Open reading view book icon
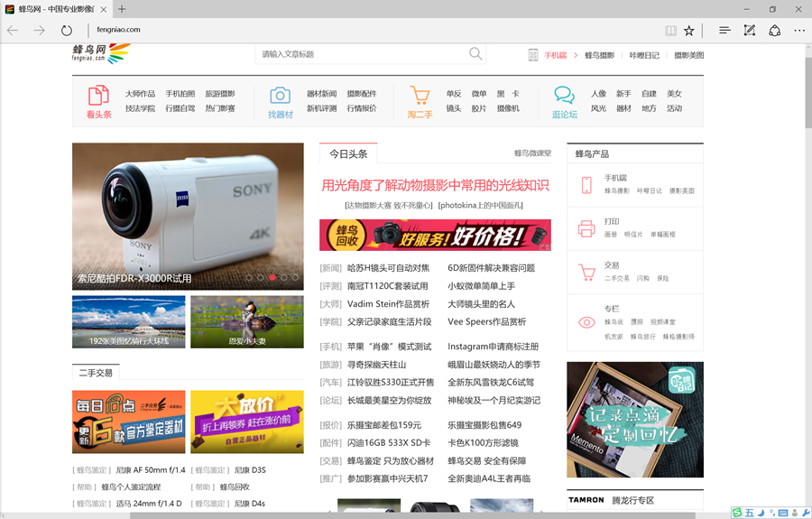This screenshot has height=519, width=812. [x=670, y=31]
